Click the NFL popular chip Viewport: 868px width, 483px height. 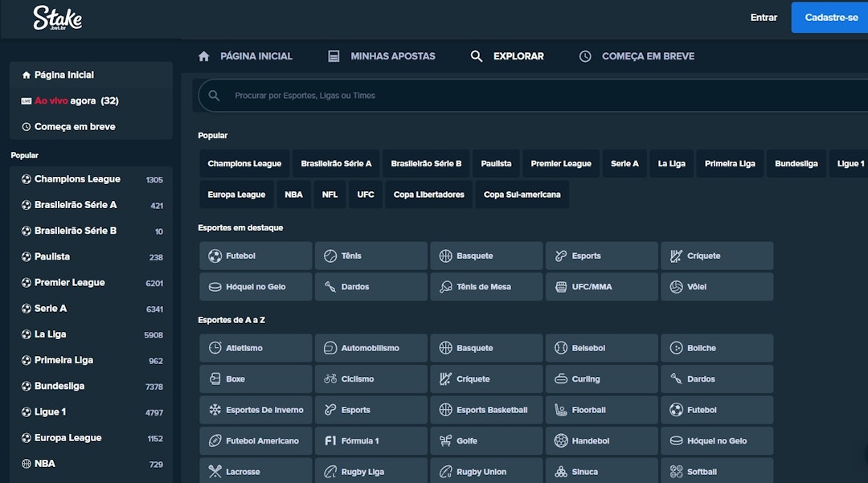(x=330, y=194)
